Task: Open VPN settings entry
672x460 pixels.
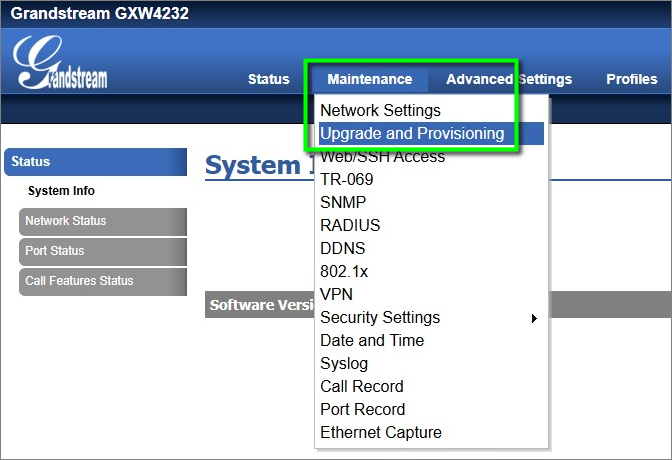Action: coord(336,294)
